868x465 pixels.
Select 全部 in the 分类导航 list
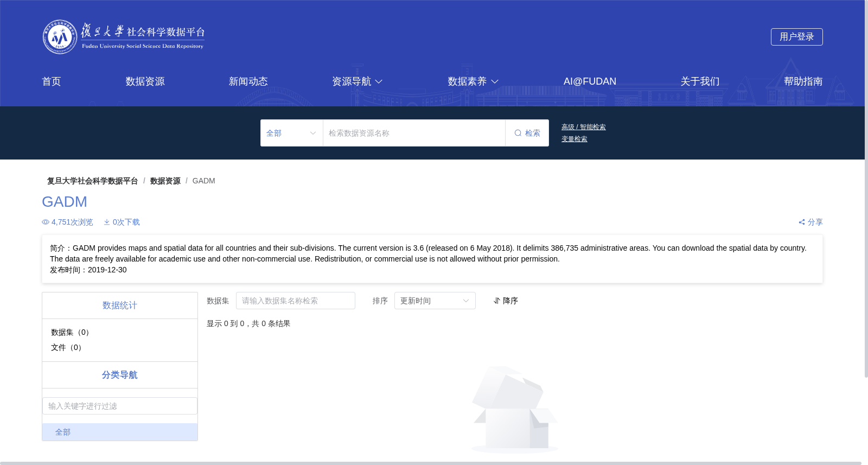120,432
